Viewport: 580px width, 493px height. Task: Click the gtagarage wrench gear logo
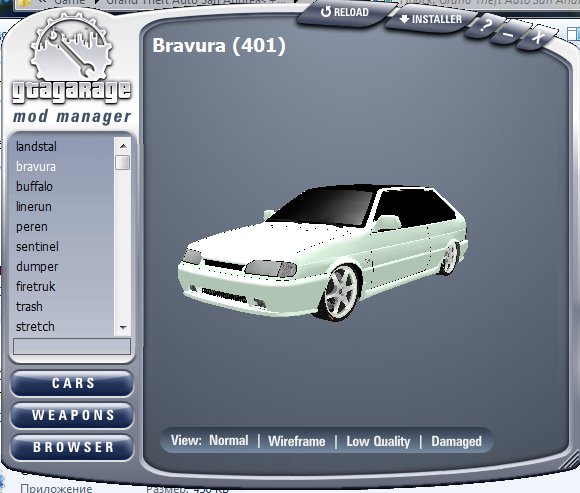coord(71,47)
